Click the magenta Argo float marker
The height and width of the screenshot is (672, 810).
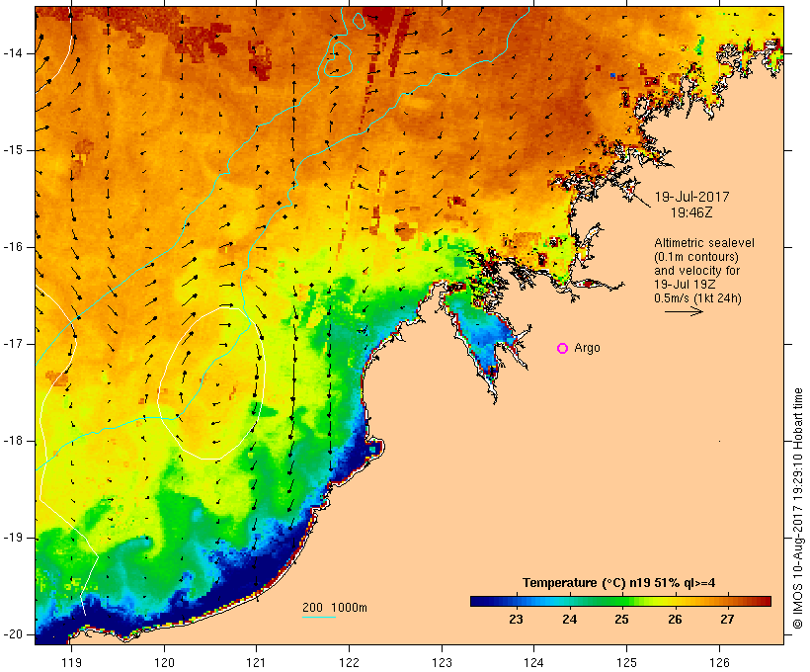(563, 349)
